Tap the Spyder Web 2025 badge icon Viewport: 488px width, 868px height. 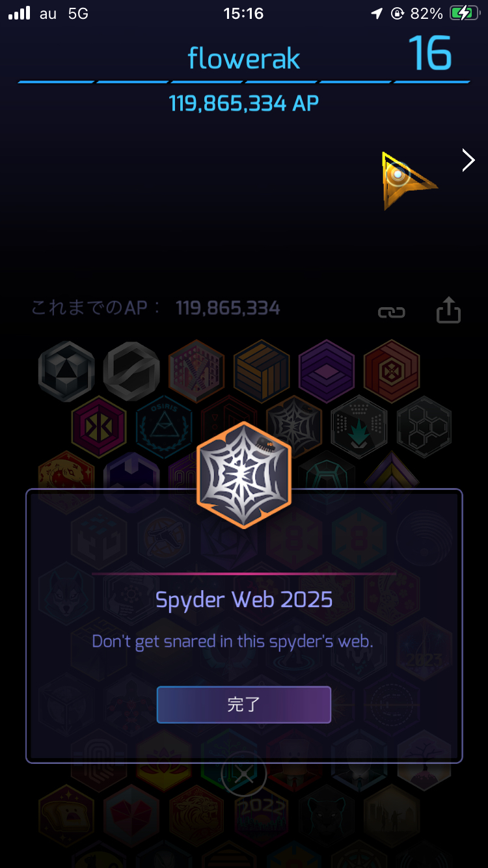244,475
